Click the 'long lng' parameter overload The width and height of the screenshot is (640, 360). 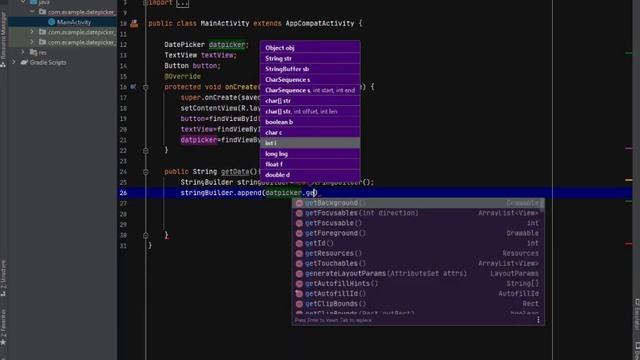[x=310, y=154]
